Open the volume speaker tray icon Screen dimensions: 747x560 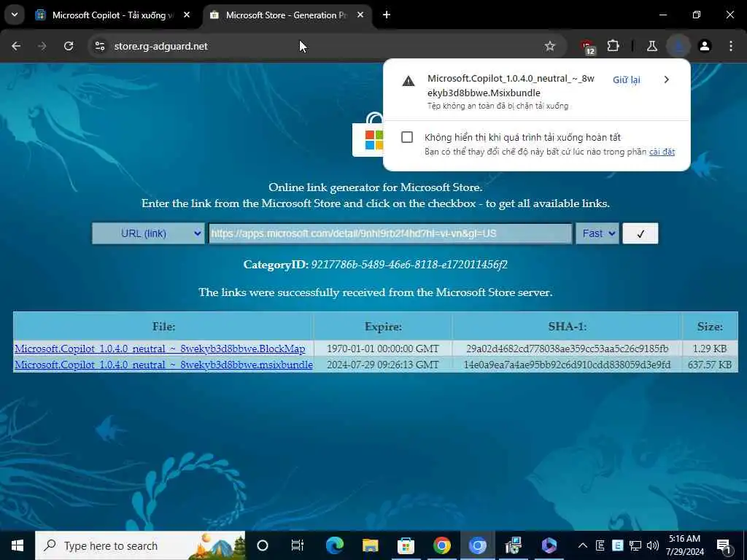[x=653, y=545]
